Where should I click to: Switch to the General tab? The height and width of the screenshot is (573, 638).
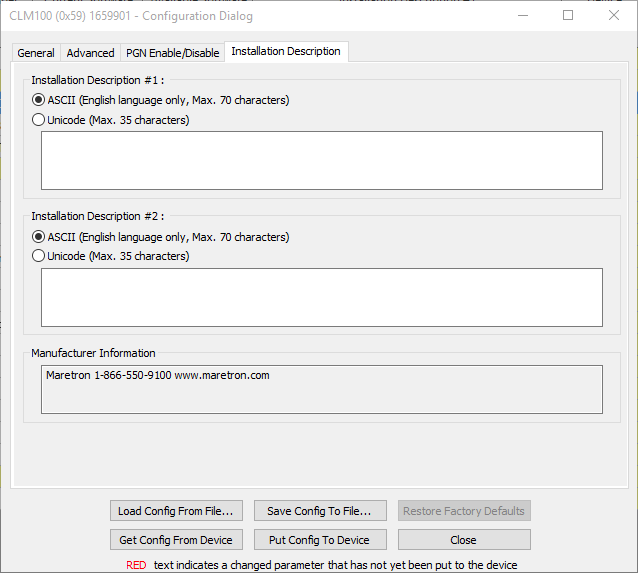36,53
